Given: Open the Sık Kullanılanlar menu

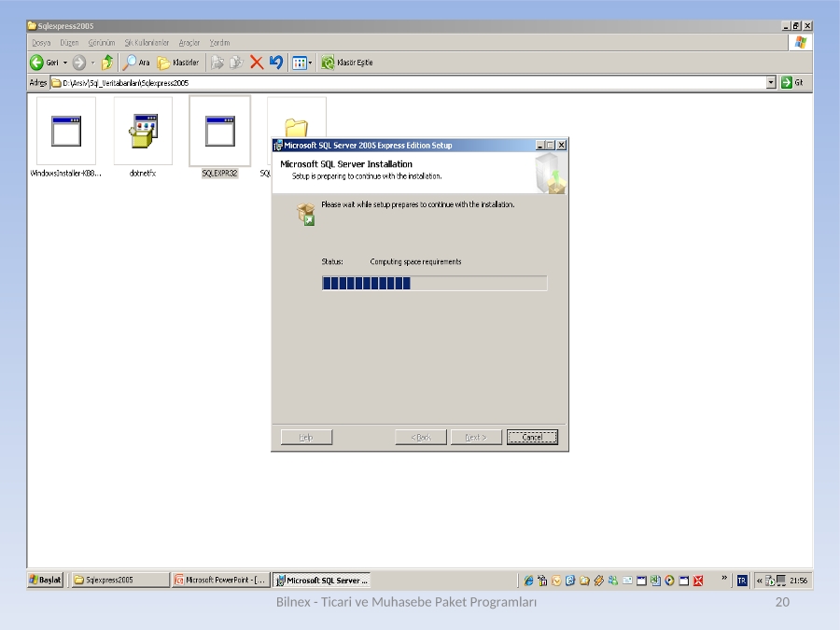Looking at the screenshot, I should 147,43.
